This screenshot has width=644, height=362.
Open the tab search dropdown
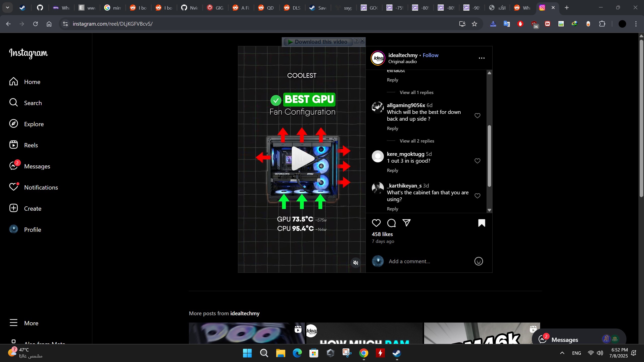8,8
